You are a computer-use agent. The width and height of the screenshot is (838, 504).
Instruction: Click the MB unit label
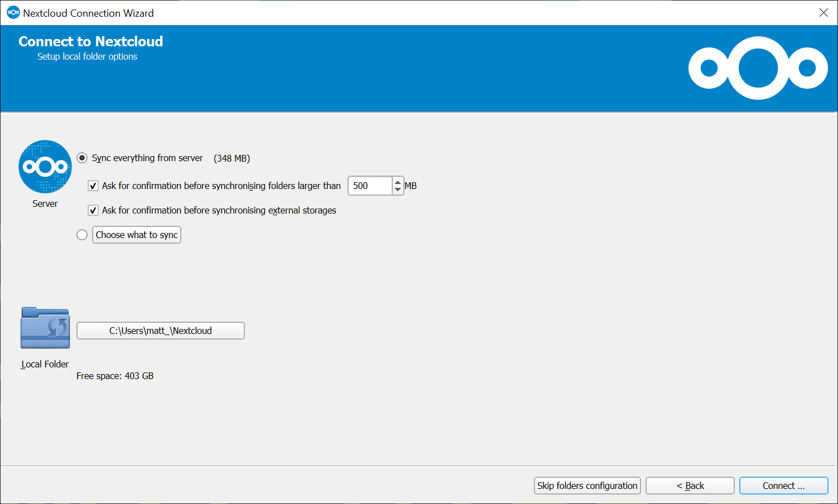[411, 186]
